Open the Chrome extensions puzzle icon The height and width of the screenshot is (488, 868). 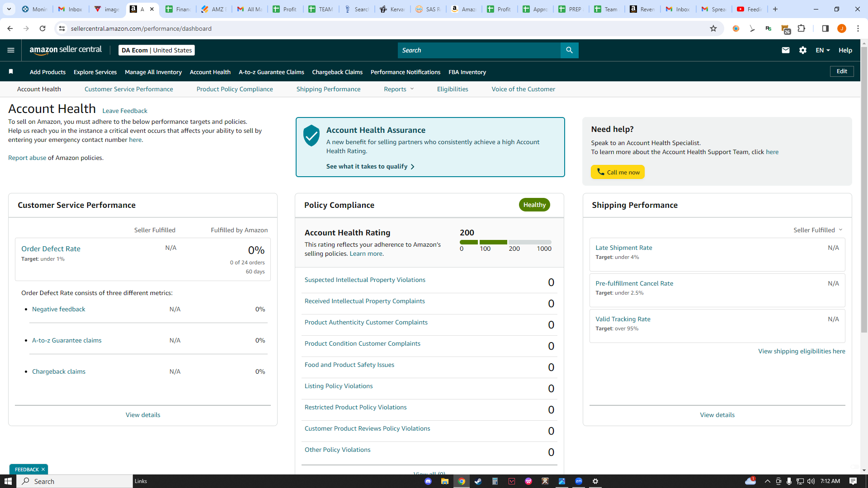click(x=802, y=28)
